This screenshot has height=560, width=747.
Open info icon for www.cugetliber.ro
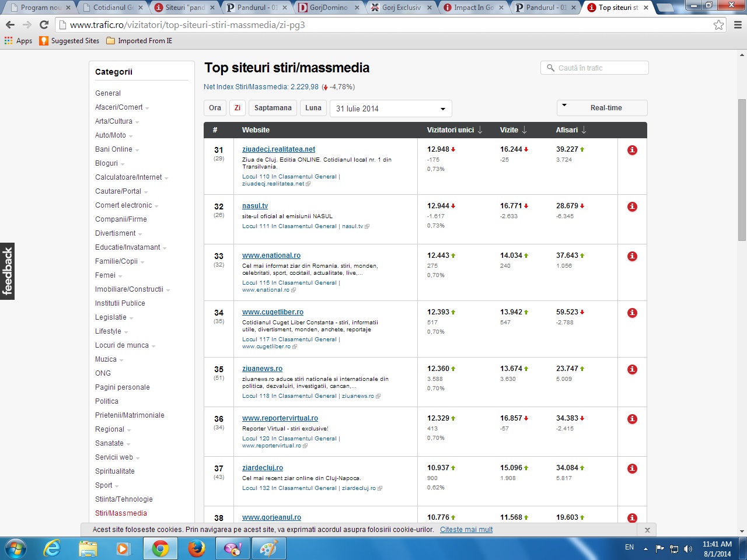pyautogui.click(x=632, y=313)
